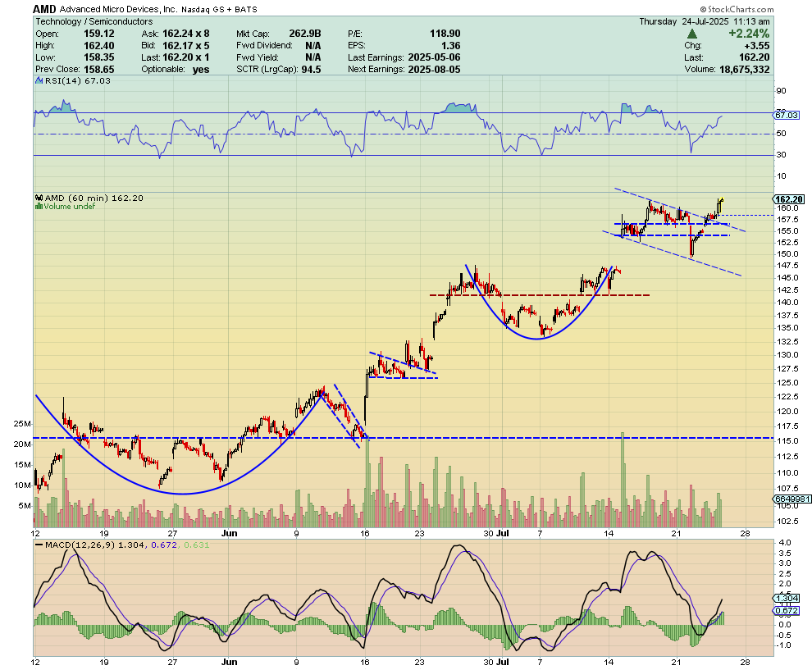Click the SCTR (LrgCap) value 94.5

click(x=311, y=70)
